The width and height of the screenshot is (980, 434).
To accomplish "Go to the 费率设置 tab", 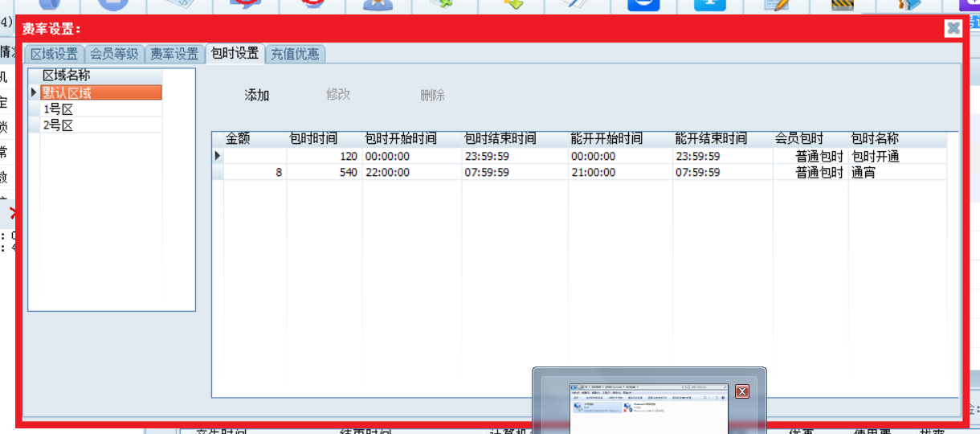I will click(174, 54).
